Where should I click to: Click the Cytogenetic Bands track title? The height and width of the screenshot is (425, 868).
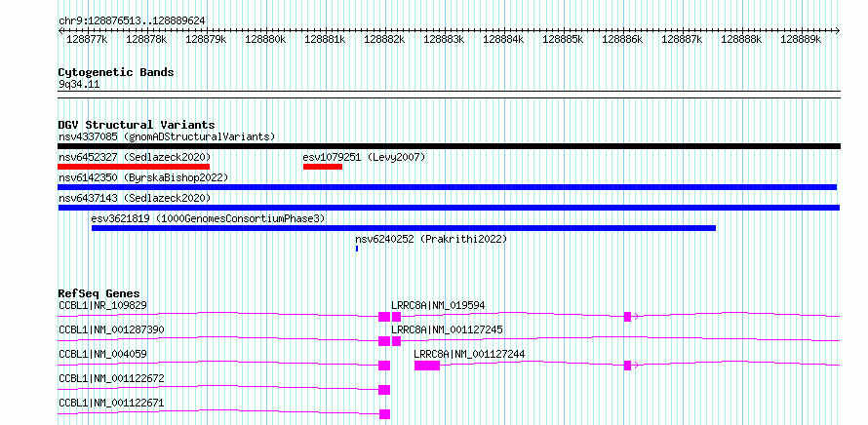click(x=116, y=72)
